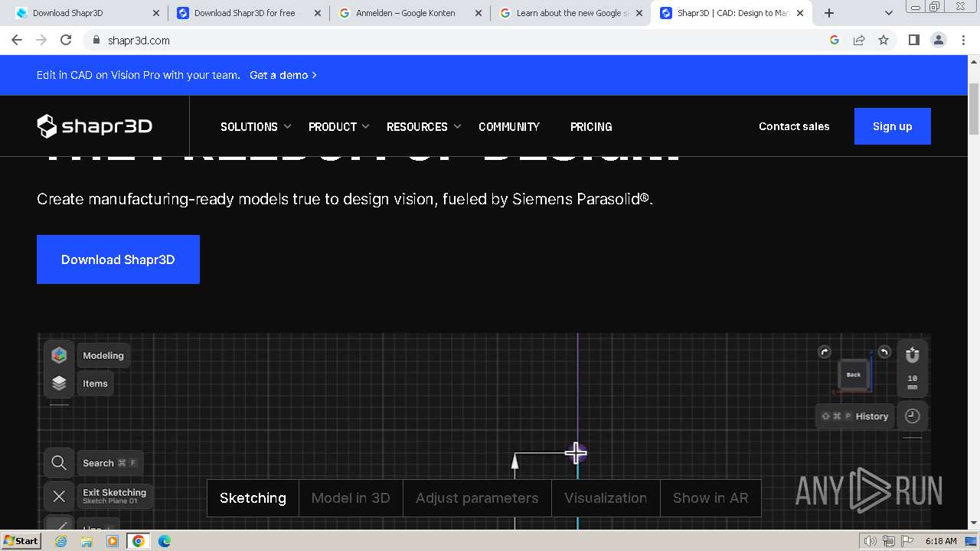Open the Pricing page
Screen dimensions: 980x551
pos(591,126)
